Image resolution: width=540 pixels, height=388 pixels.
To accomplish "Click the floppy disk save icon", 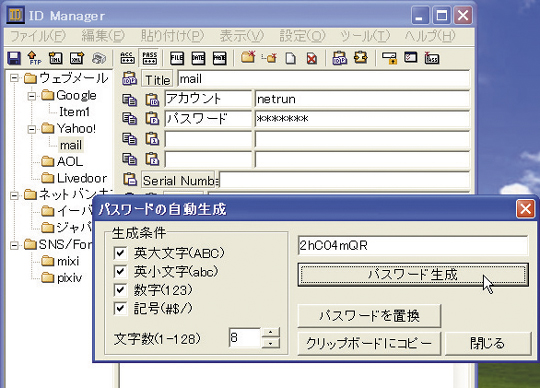I will click(x=14, y=58).
